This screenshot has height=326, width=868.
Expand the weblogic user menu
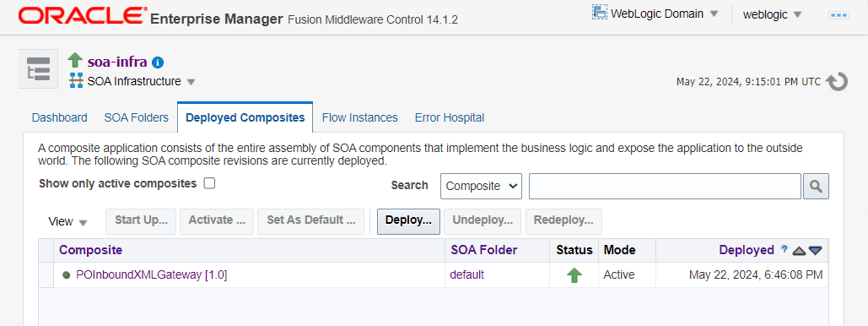(x=772, y=14)
